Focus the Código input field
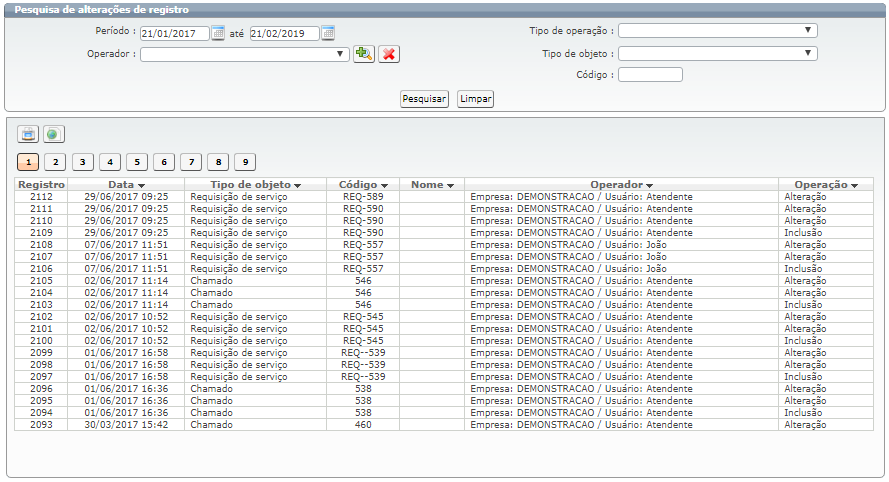 [x=650, y=75]
